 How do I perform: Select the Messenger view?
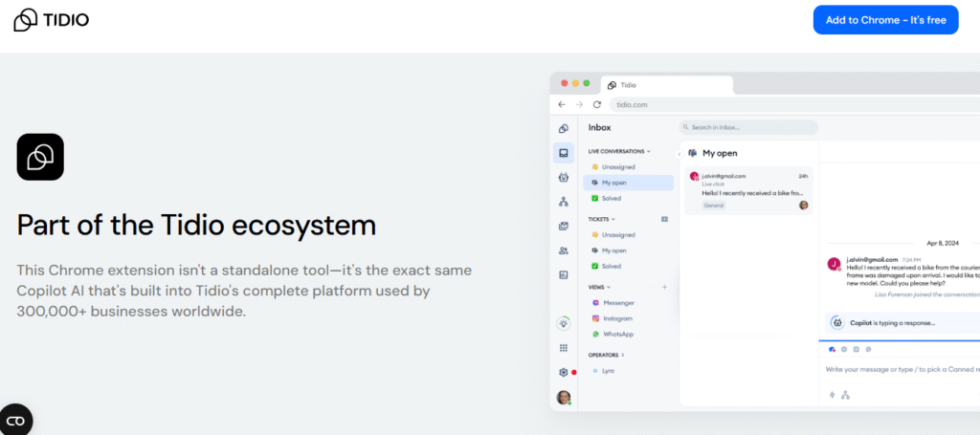[x=617, y=302]
